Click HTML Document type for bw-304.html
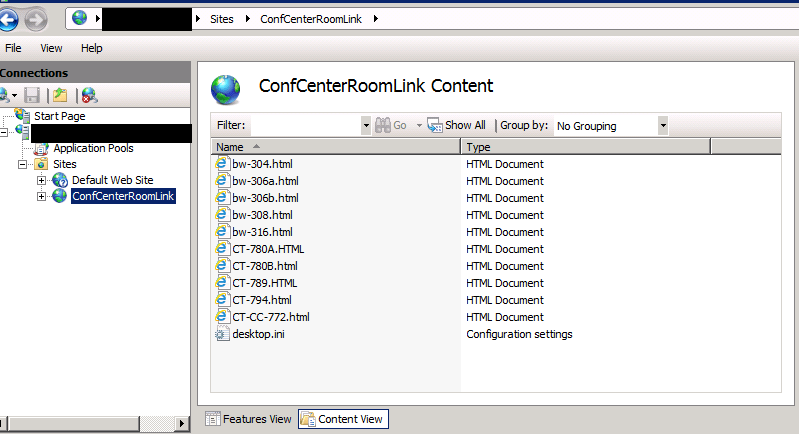 coord(505,164)
